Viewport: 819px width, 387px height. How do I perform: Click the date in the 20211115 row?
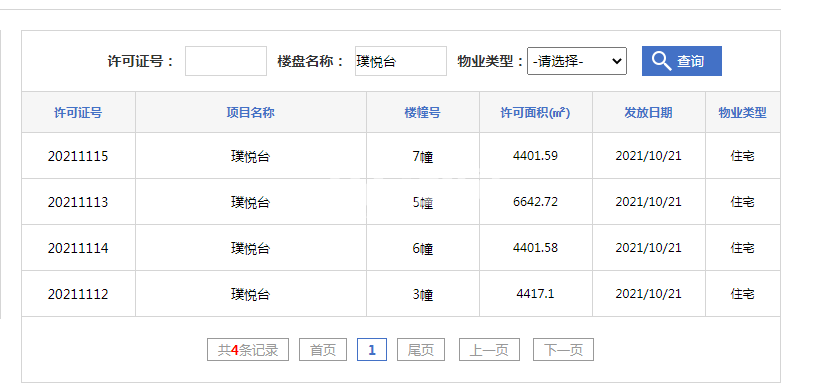pyautogui.click(x=649, y=156)
